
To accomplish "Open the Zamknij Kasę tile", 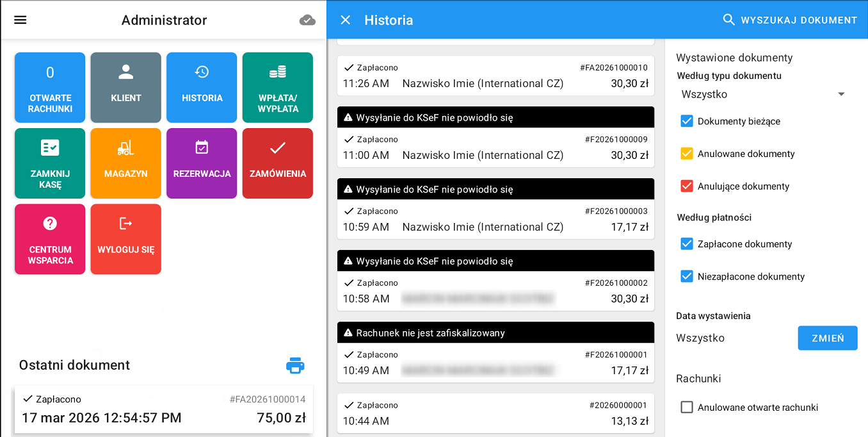I will (x=50, y=163).
